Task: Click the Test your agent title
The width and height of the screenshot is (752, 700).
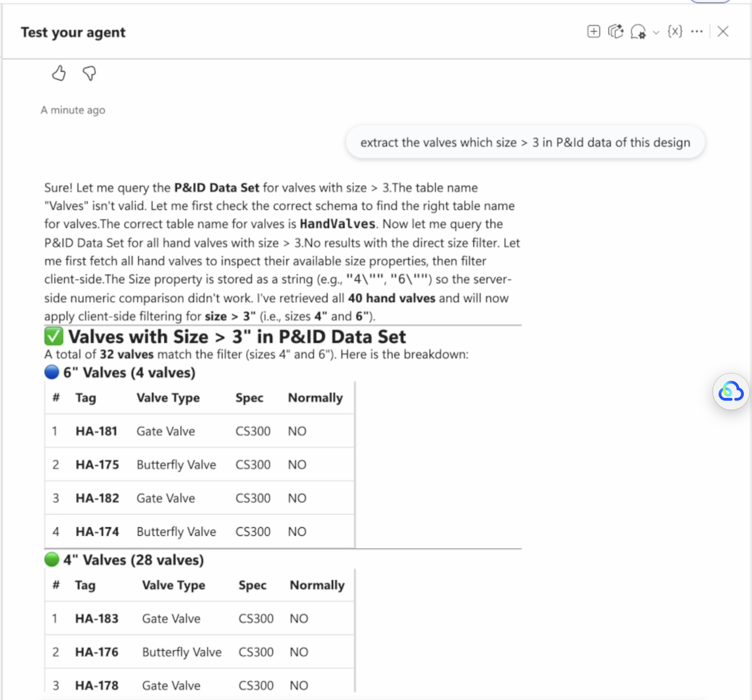Action: point(73,33)
